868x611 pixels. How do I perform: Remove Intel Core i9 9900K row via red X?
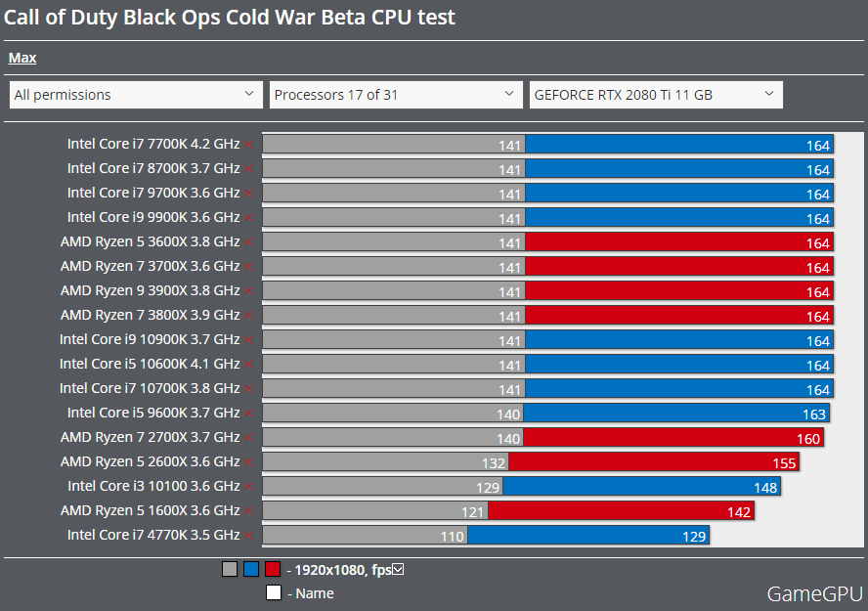point(248,217)
